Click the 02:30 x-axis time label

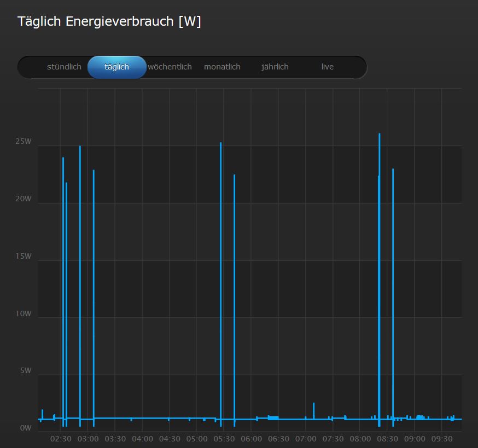(61, 439)
